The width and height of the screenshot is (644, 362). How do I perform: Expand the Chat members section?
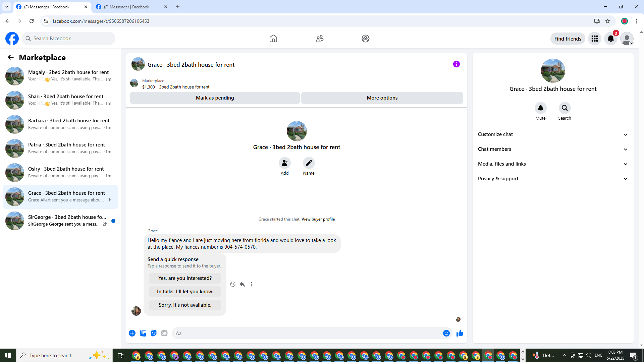[553, 149]
